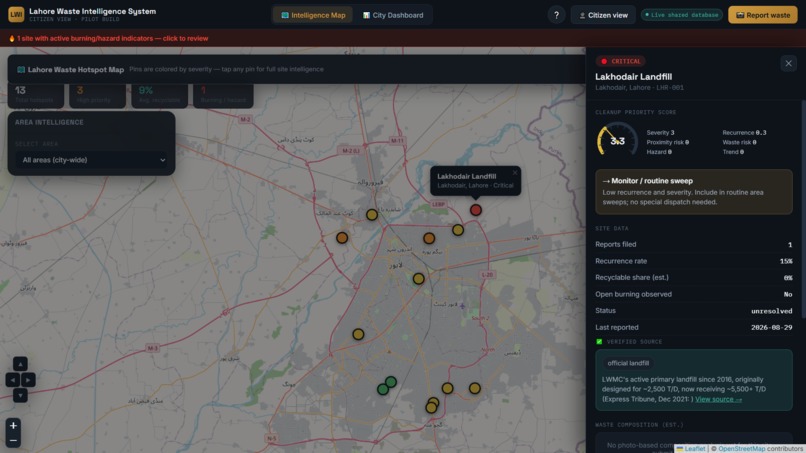
Task: Pan the map left with arrow button
Action: [12, 379]
